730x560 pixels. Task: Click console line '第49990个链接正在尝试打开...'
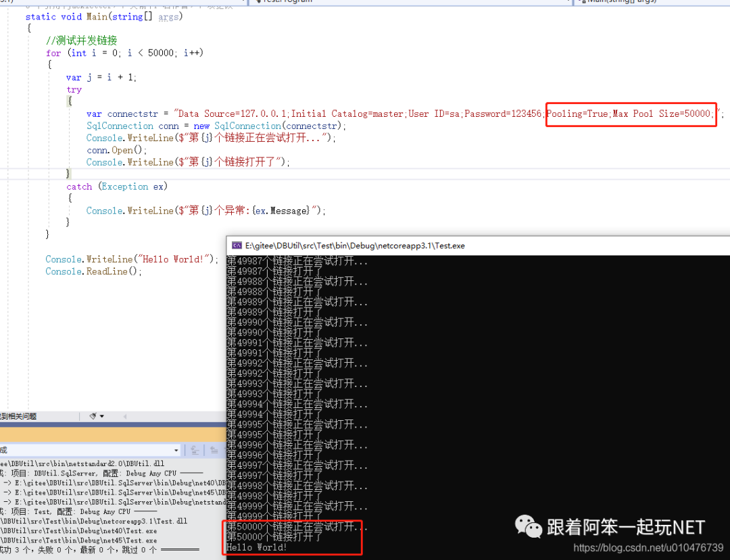point(297,322)
